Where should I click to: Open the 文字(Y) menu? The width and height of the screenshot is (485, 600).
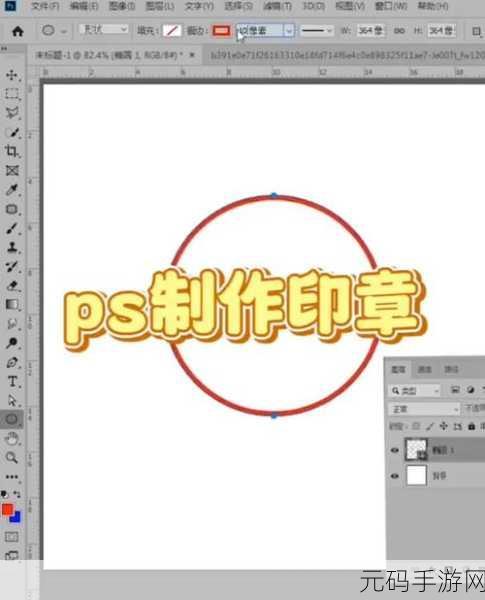[x=199, y=6]
